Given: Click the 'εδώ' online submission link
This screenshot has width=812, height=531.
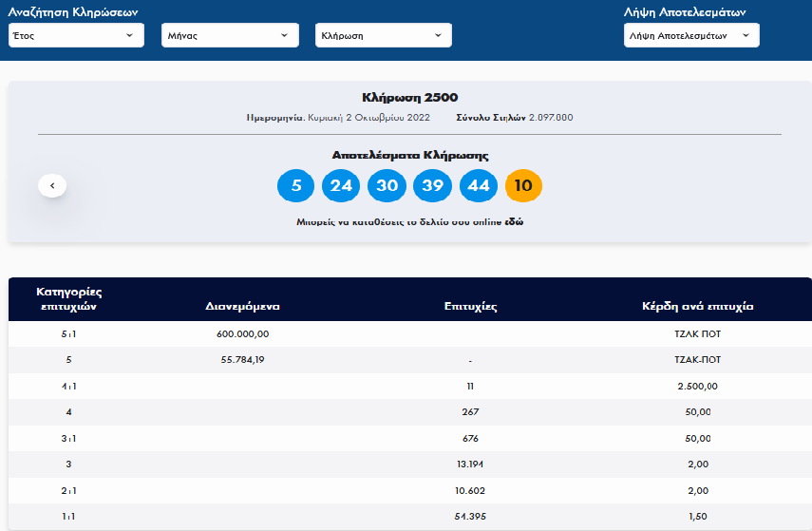Looking at the screenshot, I should coord(514,221).
